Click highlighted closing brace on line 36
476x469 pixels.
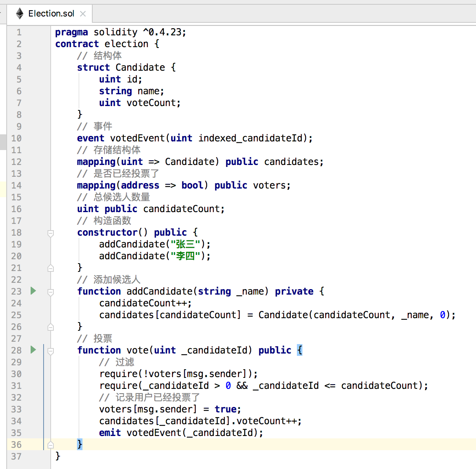tap(80, 445)
